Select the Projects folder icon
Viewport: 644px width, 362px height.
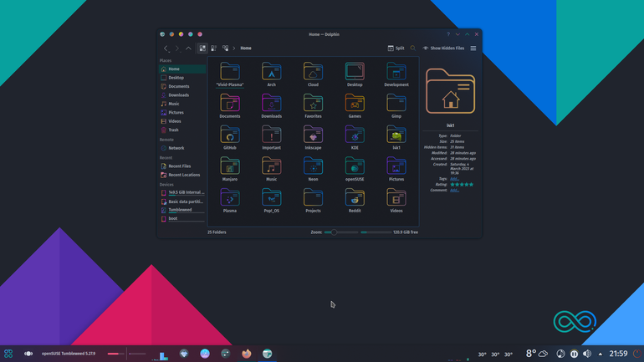(313, 197)
